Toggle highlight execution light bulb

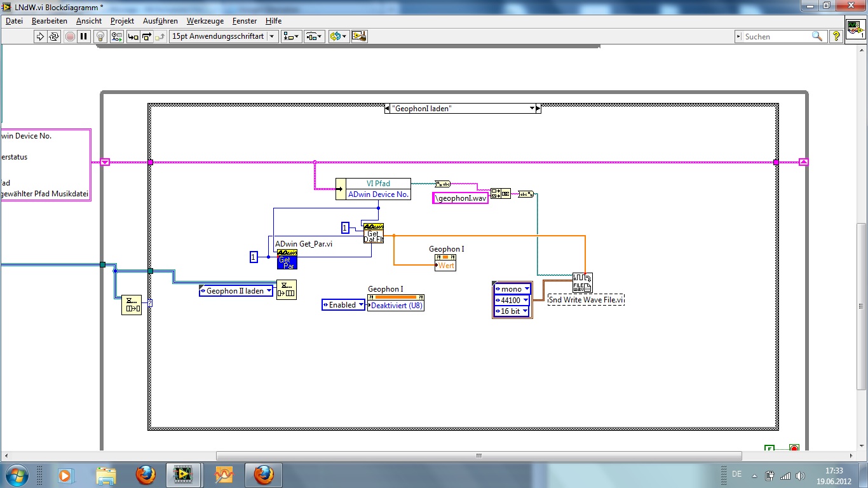point(100,36)
